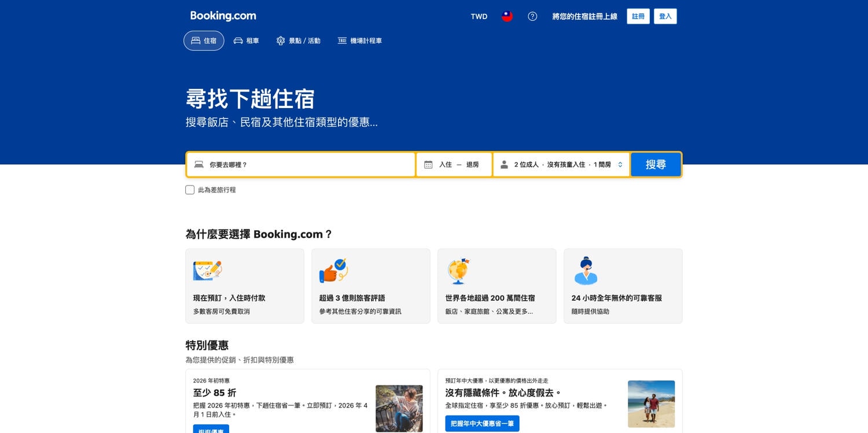Click the customer service agent illustration icon

[586, 271]
